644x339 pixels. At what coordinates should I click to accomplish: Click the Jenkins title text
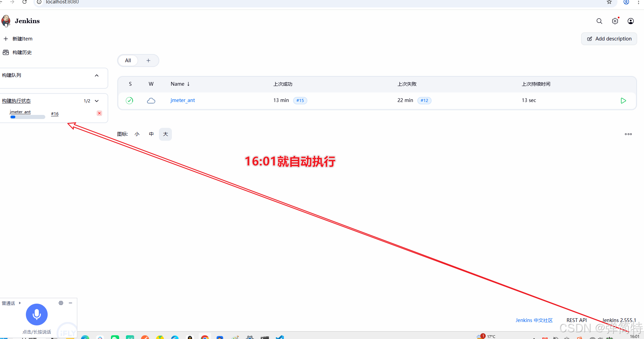point(27,21)
